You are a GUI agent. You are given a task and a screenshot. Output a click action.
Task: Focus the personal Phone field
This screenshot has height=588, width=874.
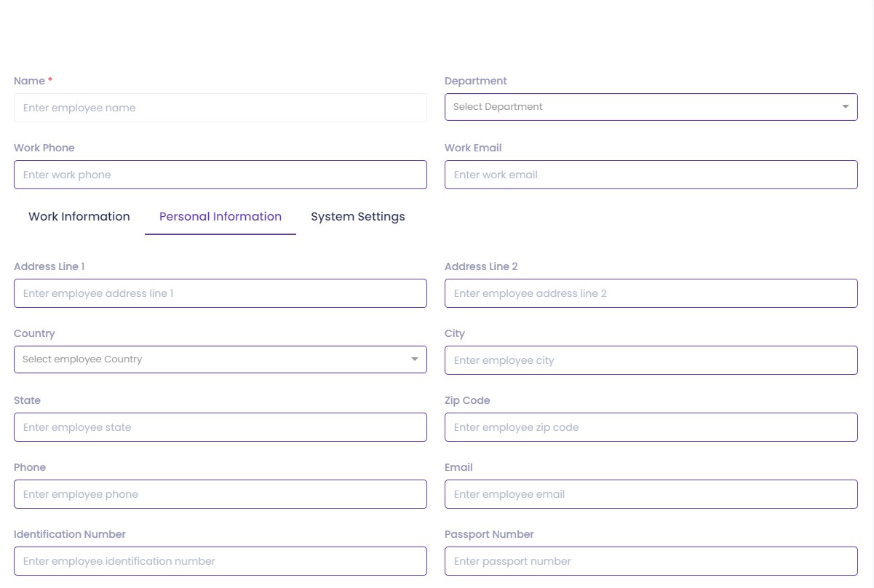(220, 494)
